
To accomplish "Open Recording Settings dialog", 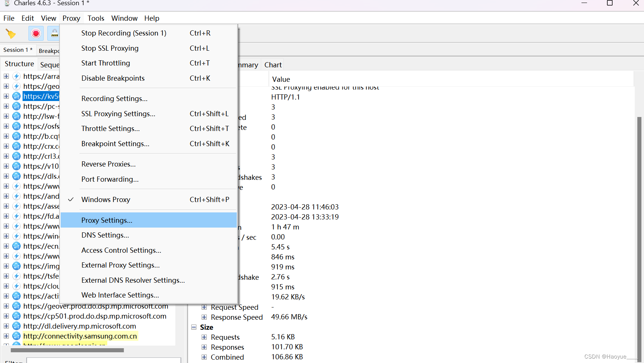I will [x=148, y=98].
